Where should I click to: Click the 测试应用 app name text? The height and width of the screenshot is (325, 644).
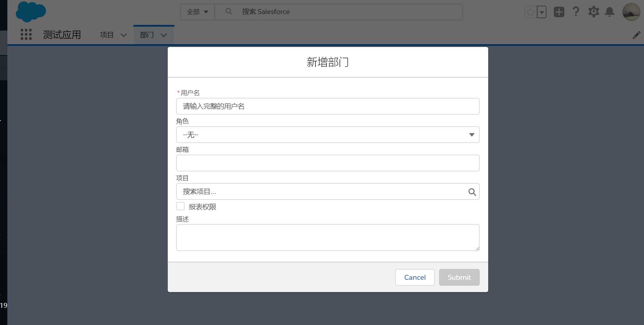[62, 35]
